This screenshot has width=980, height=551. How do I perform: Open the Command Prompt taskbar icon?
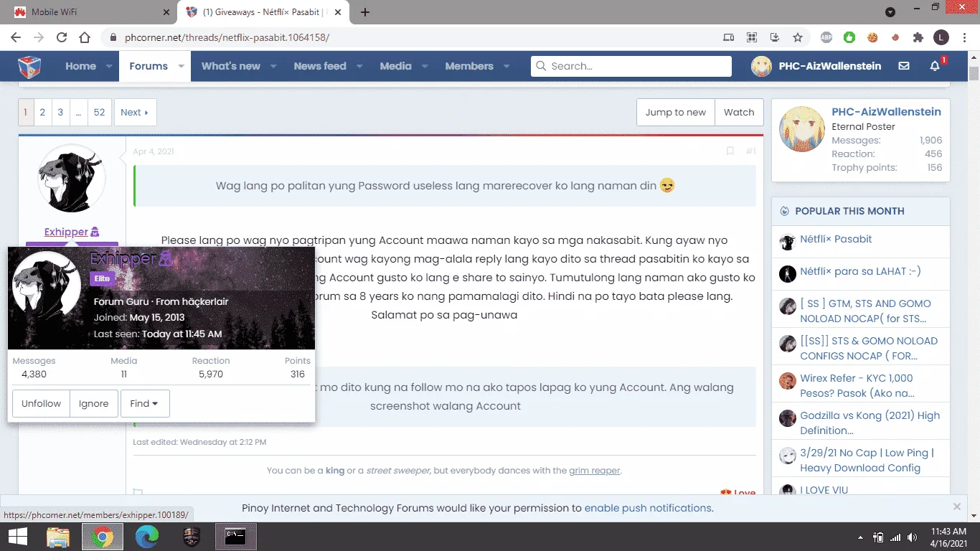pos(236,537)
